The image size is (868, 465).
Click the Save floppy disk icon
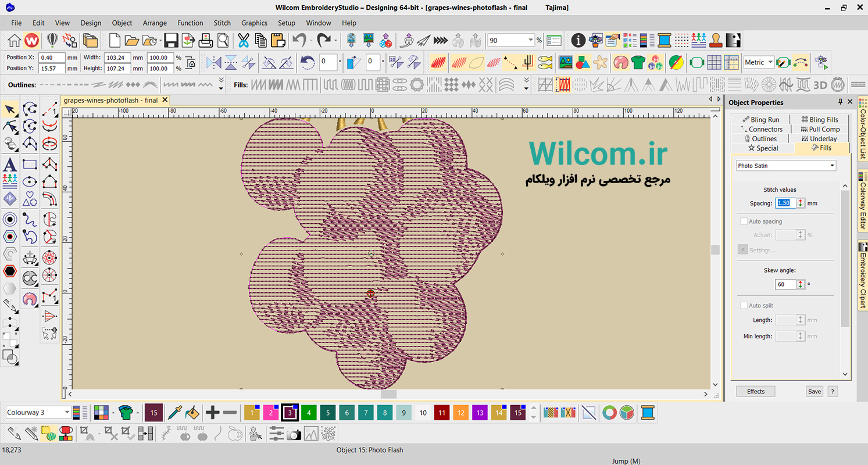pos(171,40)
